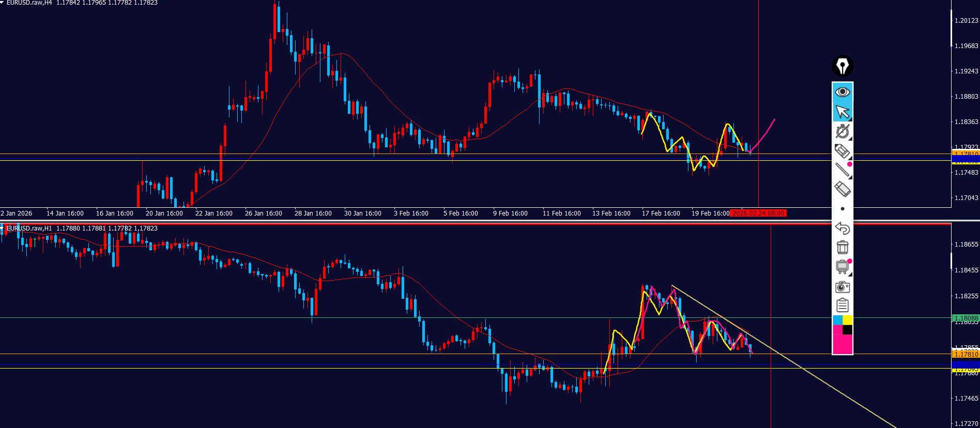Screen dimensions: 980x428
Task: Open the clipboard icon
Action: (843, 305)
